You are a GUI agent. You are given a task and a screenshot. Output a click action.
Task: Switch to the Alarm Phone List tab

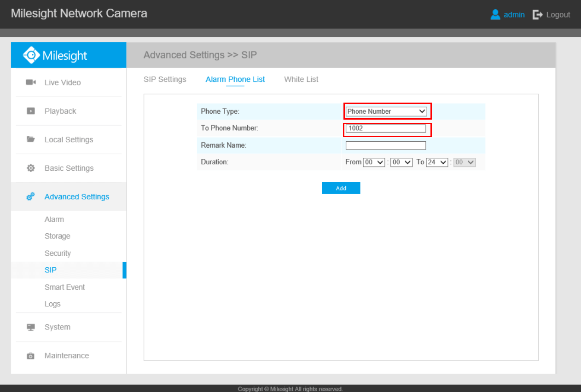(235, 79)
